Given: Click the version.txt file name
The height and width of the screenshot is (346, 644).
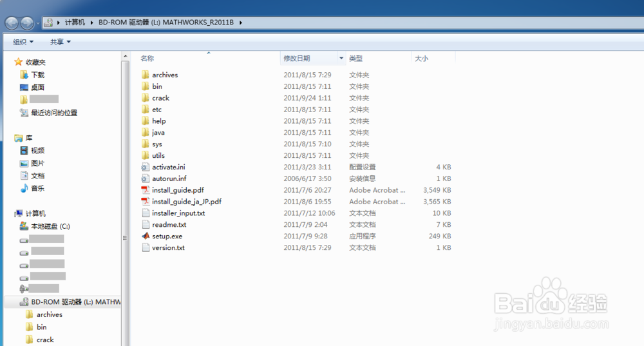Looking at the screenshot, I should pyautogui.click(x=168, y=248).
